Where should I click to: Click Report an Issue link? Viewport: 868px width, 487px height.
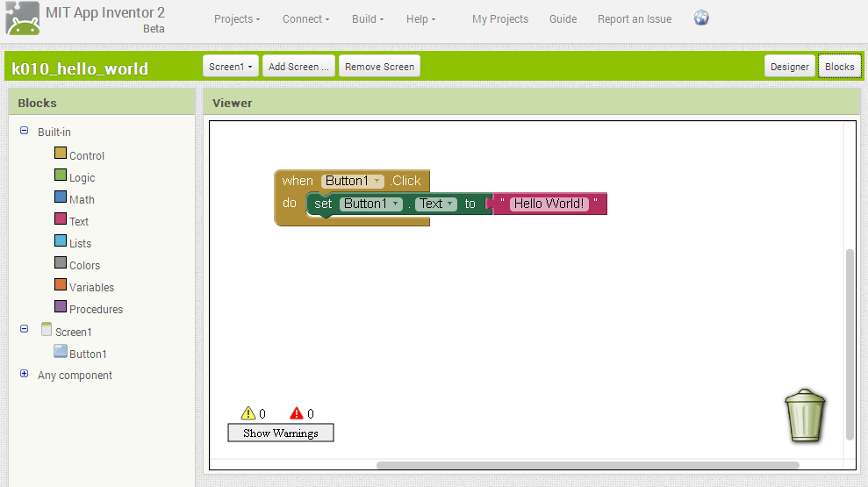point(635,18)
